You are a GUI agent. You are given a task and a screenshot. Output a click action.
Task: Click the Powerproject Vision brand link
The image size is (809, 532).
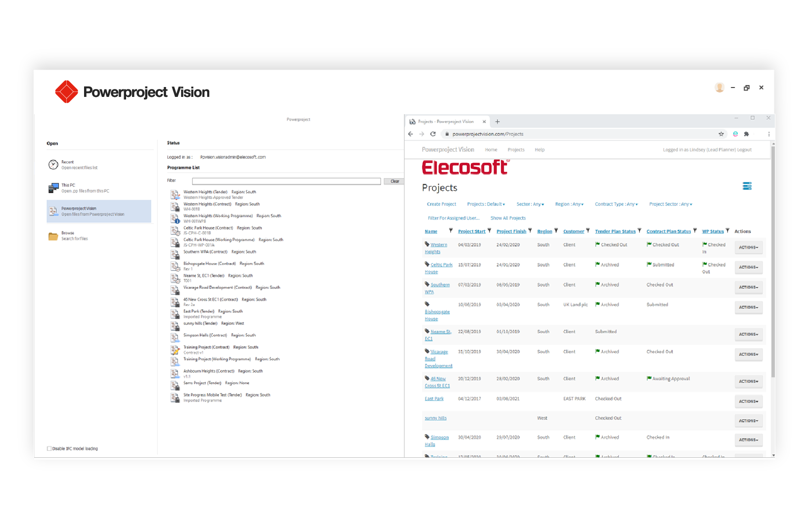tap(448, 150)
